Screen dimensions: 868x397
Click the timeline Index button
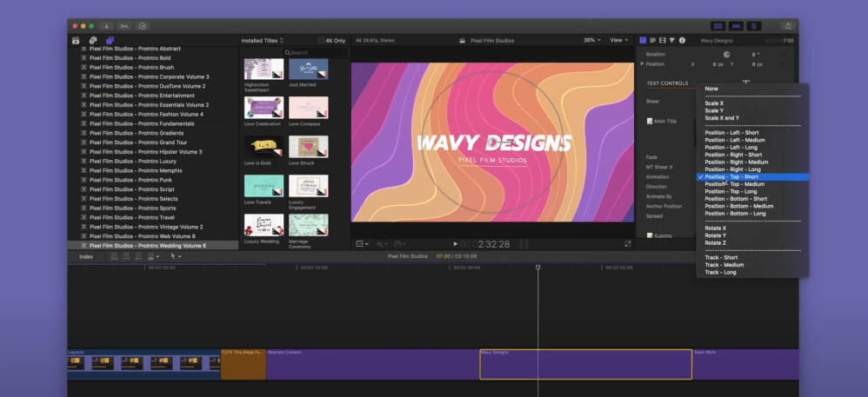[86, 256]
